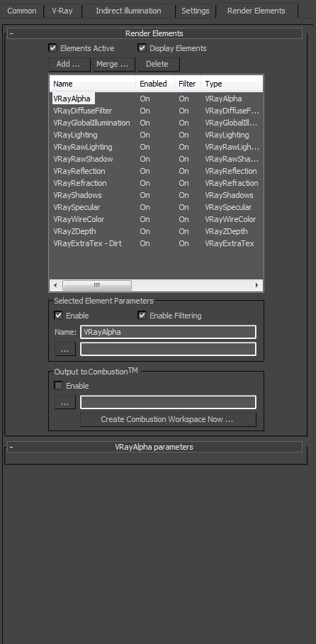Image resolution: width=316 pixels, height=644 pixels.
Task: Toggle the Elements Active checkbox
Action: tap(52, 48)
